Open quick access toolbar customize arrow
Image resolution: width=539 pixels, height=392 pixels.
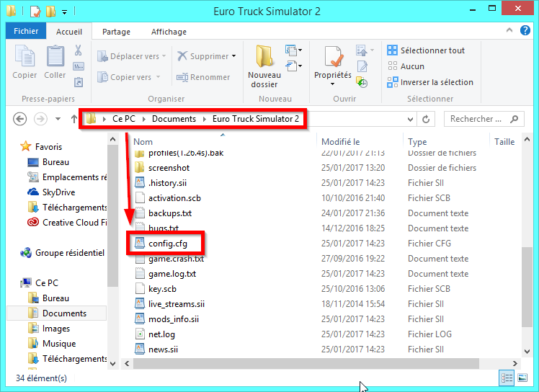pyautogui.click(x=64, y=12)
